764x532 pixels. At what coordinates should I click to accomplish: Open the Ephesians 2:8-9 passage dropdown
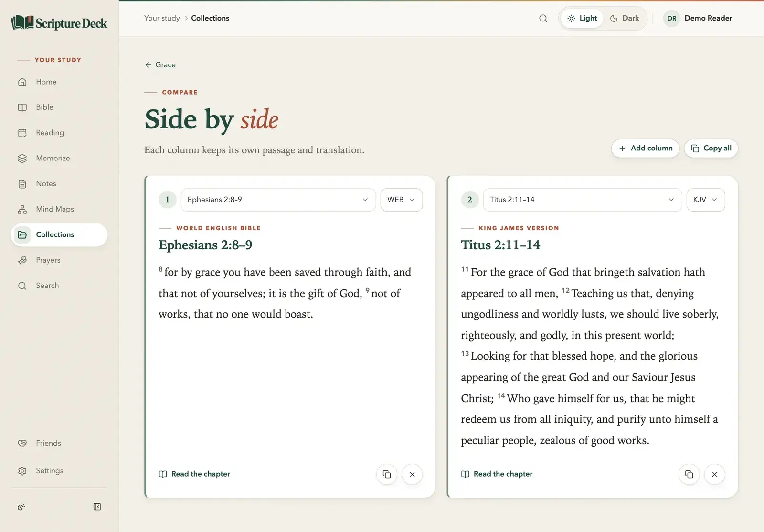click(x=278, y=200)
